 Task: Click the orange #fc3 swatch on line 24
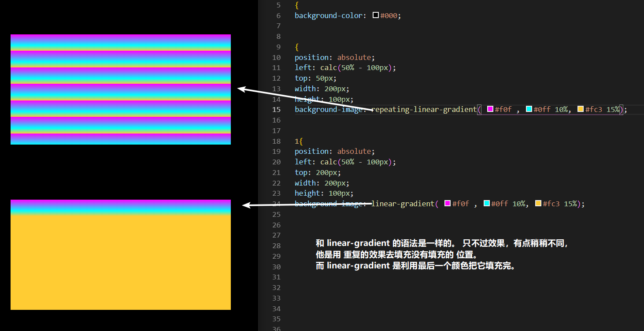(x=538, y=204)
